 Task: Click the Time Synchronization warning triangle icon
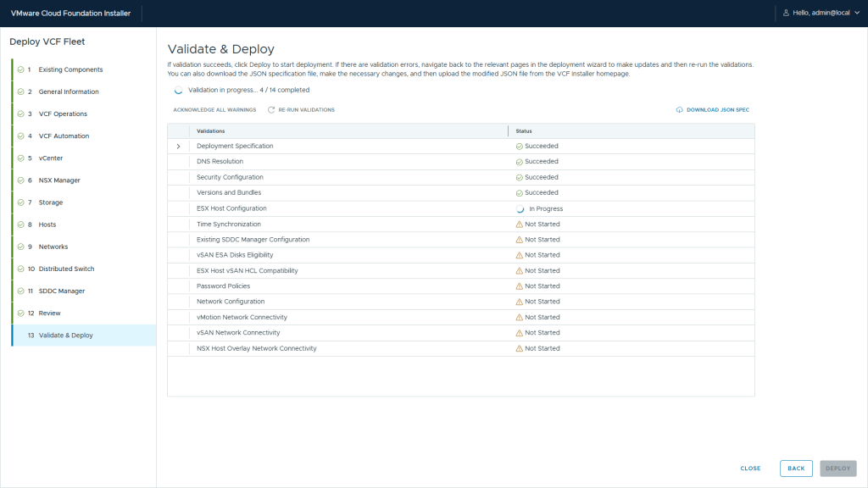[519, 225]
